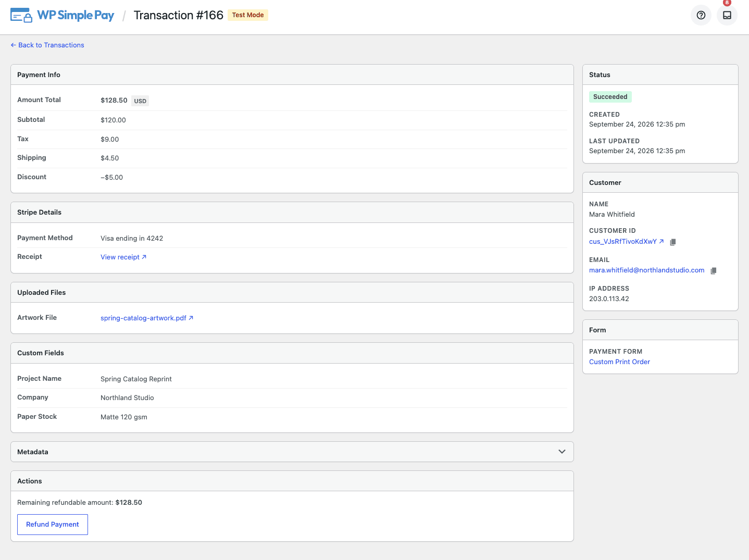Click 'Spring Catalog Reprint' project name

136,379
